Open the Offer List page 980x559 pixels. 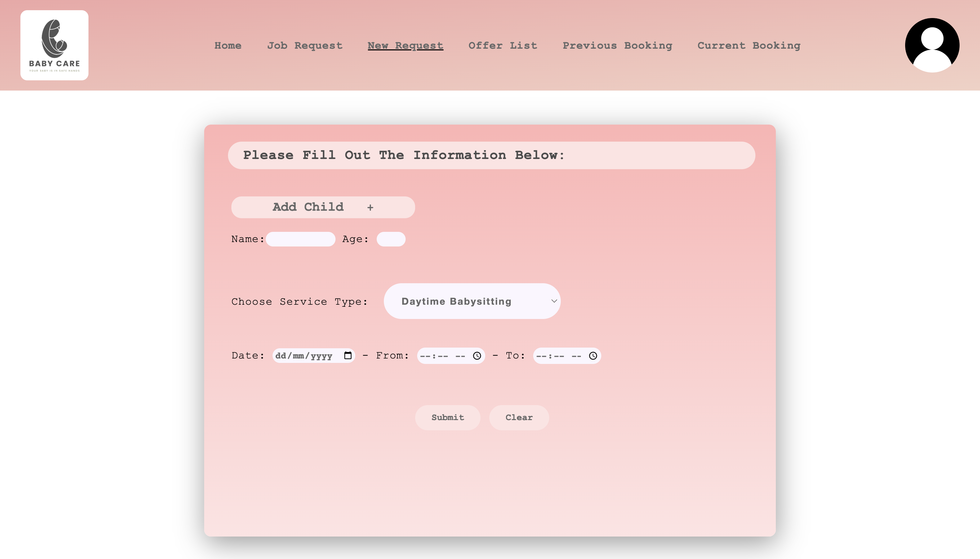(503, 45)
